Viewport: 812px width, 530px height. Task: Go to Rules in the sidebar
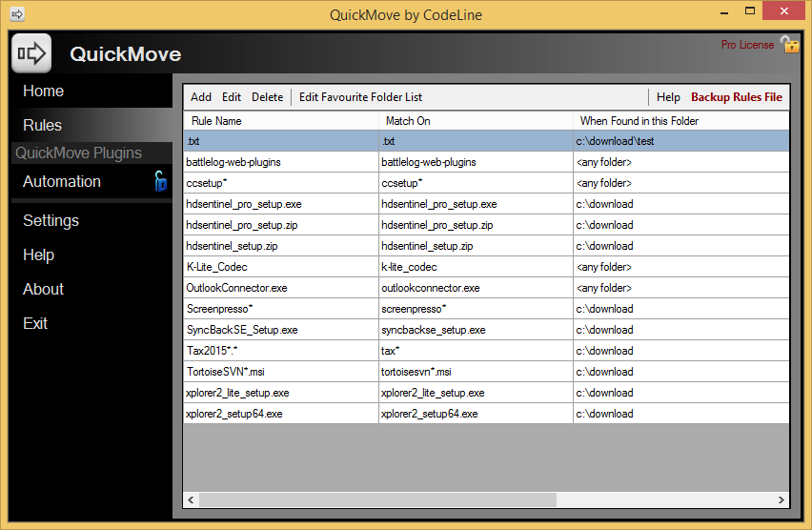(x=43, y=126)
